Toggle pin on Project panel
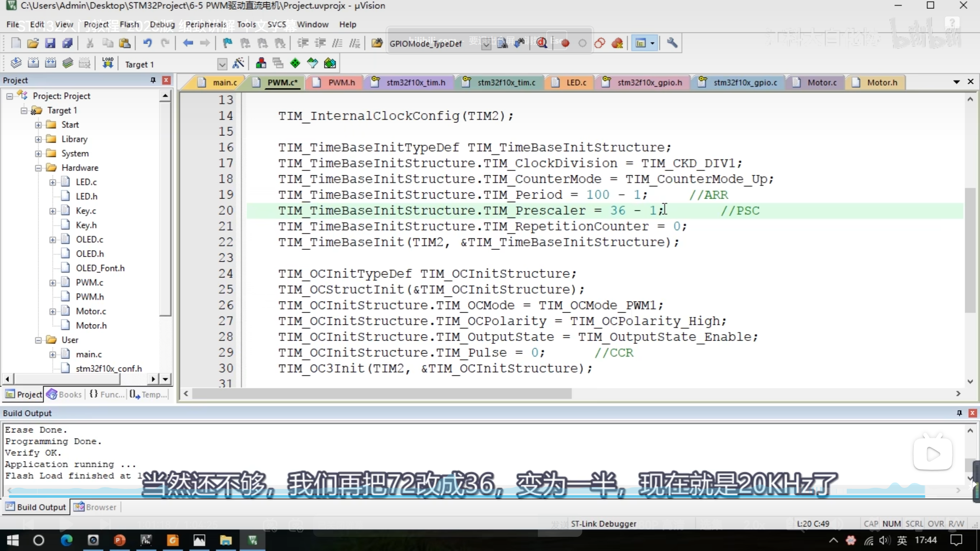 click(153, 80)
